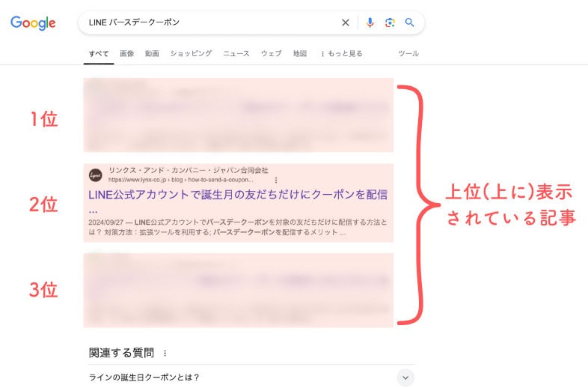
Task: Switch to the 画像 tab
Action: coord(126,54)
